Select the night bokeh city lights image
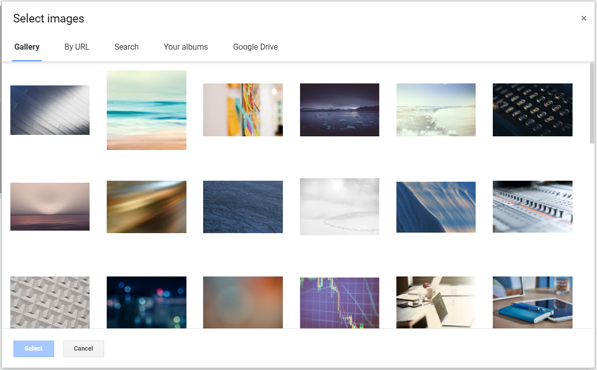Viewport: 597px width, 370px height. coord(147,302)
